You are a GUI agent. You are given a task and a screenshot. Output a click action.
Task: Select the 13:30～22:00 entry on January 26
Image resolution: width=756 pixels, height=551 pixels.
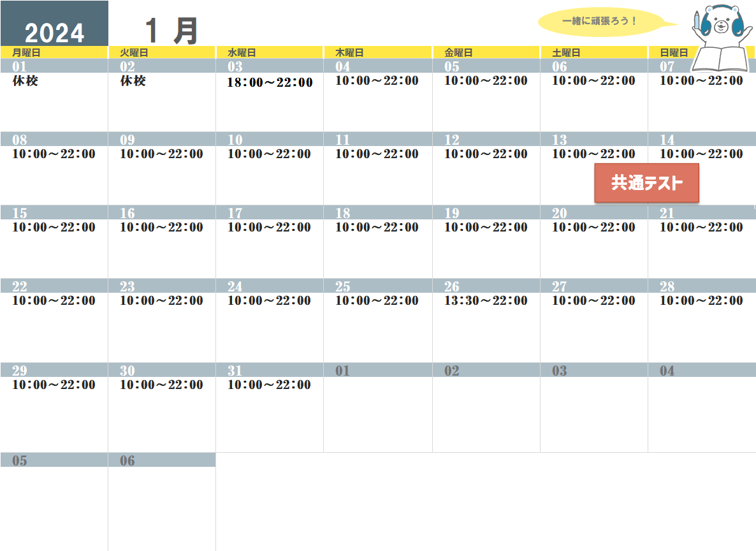[x=486, y=300]
